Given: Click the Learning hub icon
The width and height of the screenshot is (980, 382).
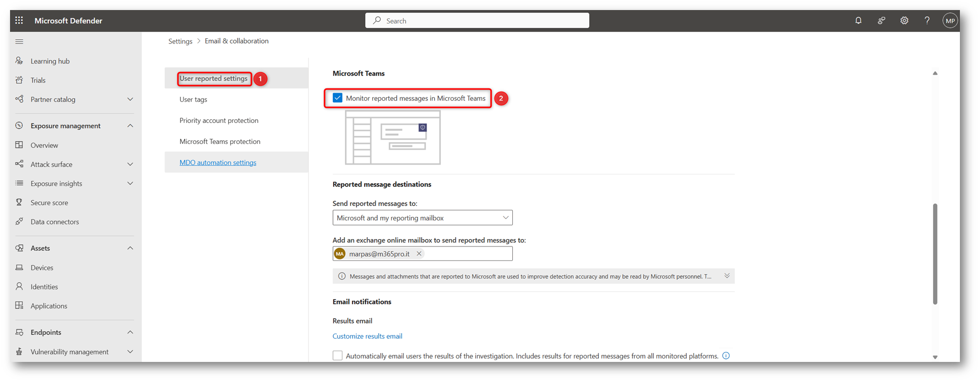Looking at the screenshot, I should pyautogui.click(x=19, y=61).
